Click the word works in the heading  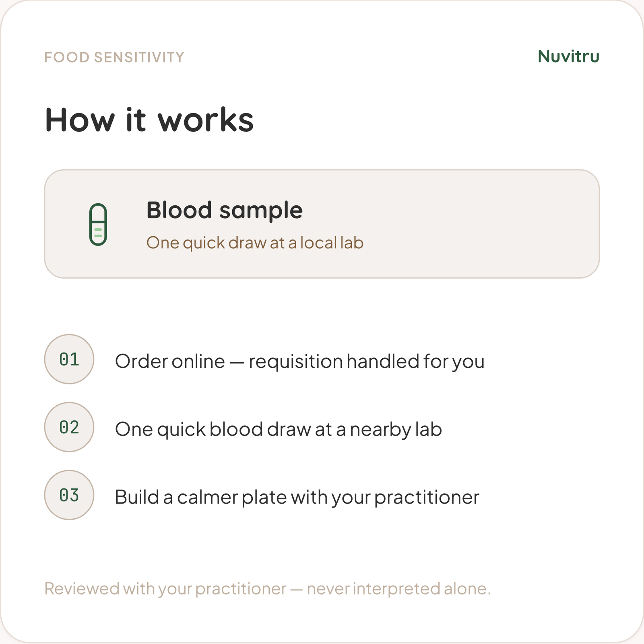click(x=206, y=120)
